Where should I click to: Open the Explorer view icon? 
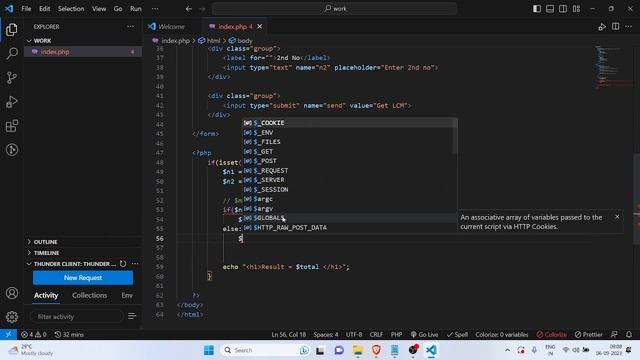pyautogui.click(x=12, y=29)
